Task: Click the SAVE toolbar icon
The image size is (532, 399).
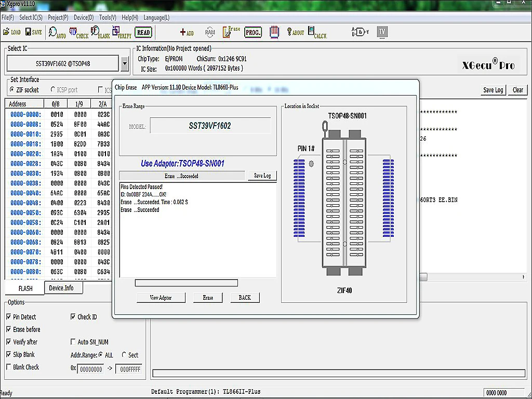Action: tap(33, 32)
